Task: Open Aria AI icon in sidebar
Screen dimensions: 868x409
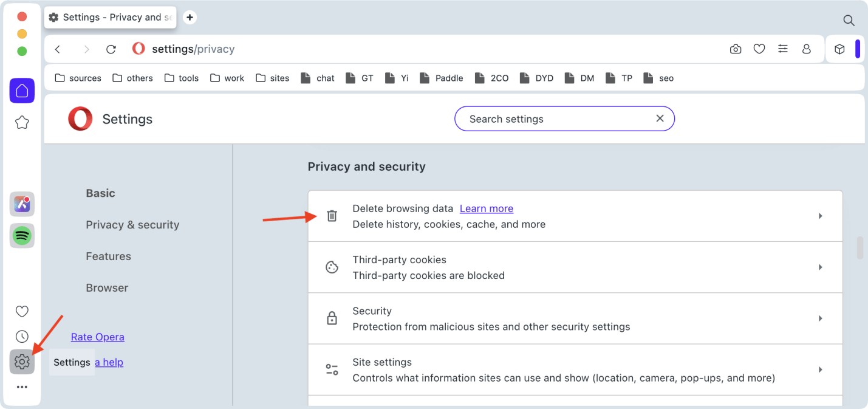Action: coord(22,204)
